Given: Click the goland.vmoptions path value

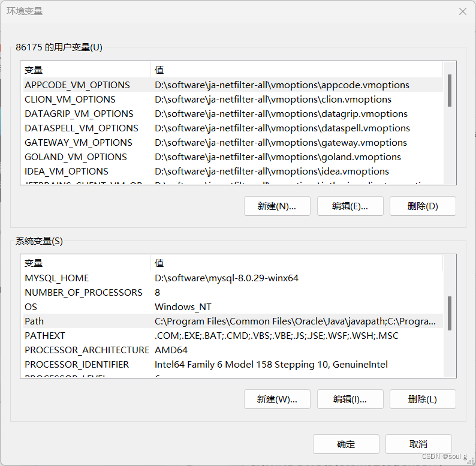Looking at the screenshot, I should tap(278, 157).
